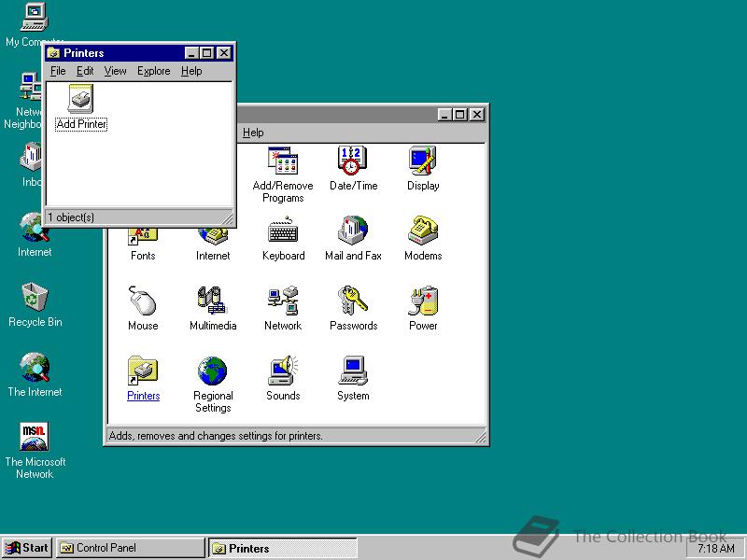
Task: Select the Add Printer icon in Printers window
Action: coord(80,99)
